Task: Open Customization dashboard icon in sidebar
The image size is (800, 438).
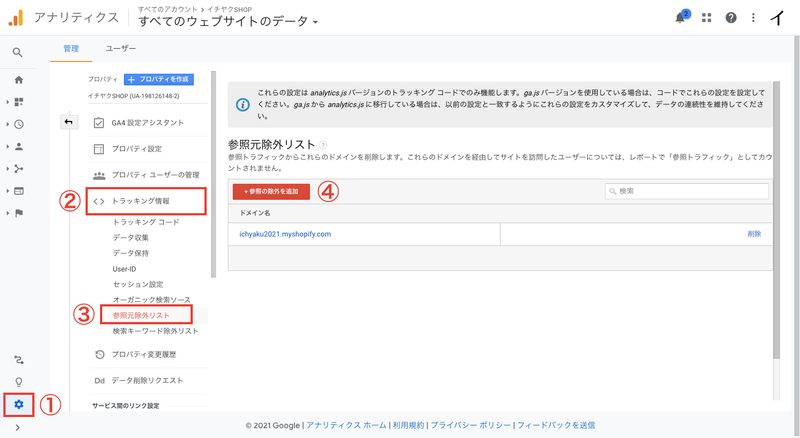Action: click(x=19, y=102)
